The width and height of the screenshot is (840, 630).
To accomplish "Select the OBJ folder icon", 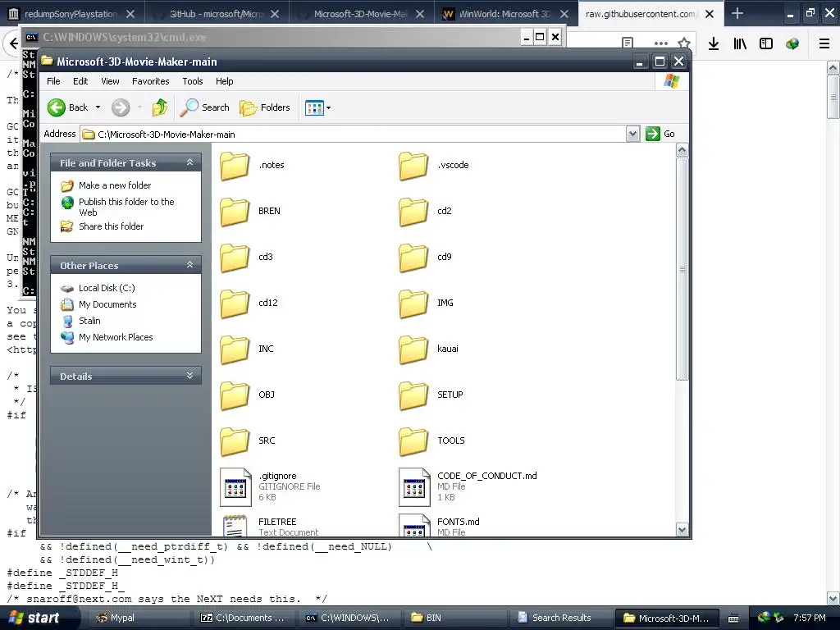I will (235, 395).
